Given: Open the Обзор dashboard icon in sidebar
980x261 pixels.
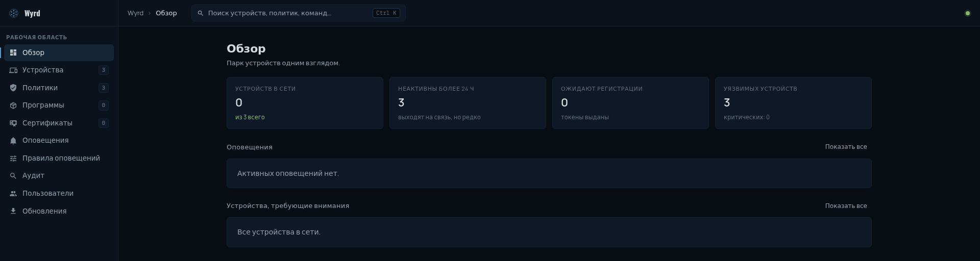Looking at the screenshot, I should click(x=13, y=53).
